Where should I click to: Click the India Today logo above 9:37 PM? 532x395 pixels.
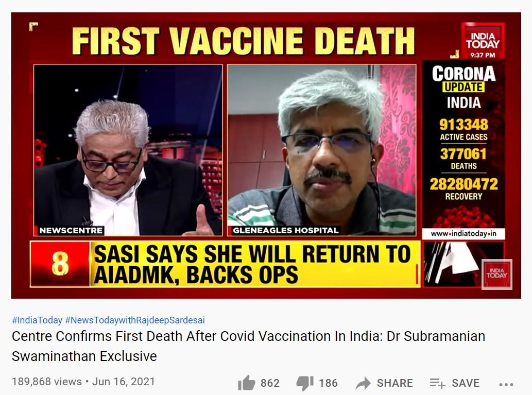point(483,40)
